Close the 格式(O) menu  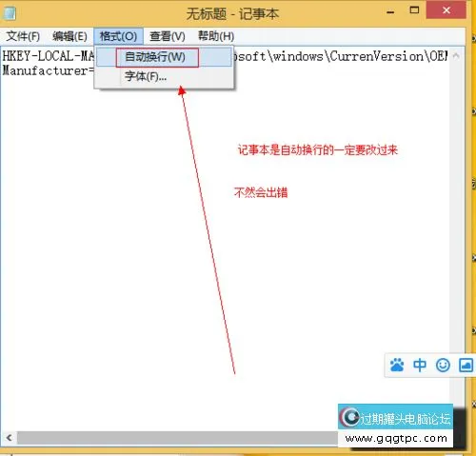(118, 36)
